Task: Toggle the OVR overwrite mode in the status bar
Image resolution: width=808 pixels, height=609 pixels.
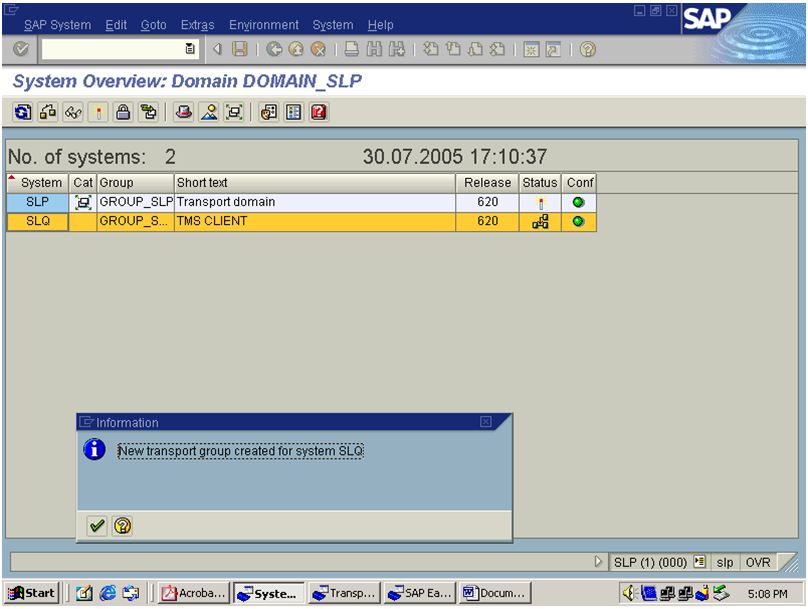Action: pos(757,562)
